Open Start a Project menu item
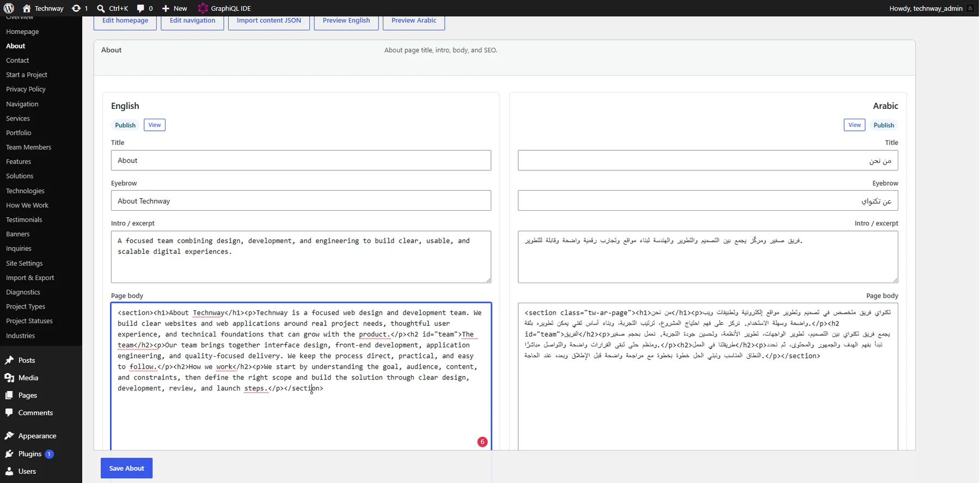Viewport: 980px width, 483px height. pyautogui.click(x=27, y=75)
